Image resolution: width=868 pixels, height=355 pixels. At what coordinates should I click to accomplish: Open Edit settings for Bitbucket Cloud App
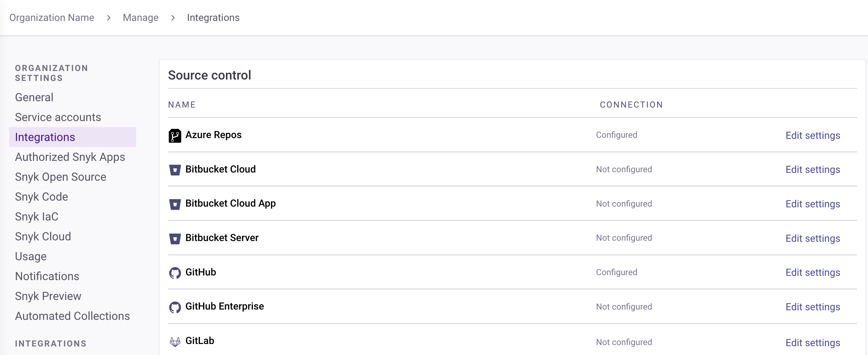pos(813,204)
